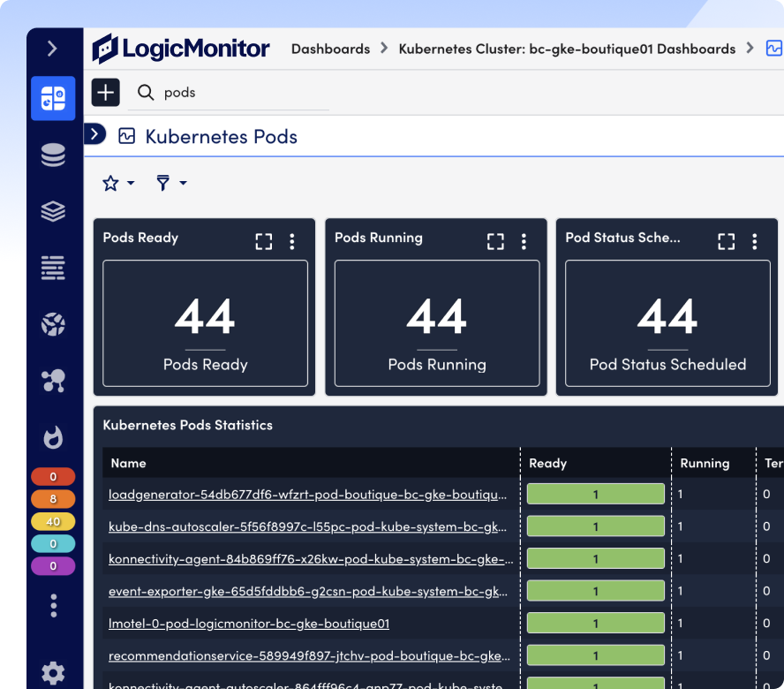Click the orange error alerts badge 8

tap(53, 499)
